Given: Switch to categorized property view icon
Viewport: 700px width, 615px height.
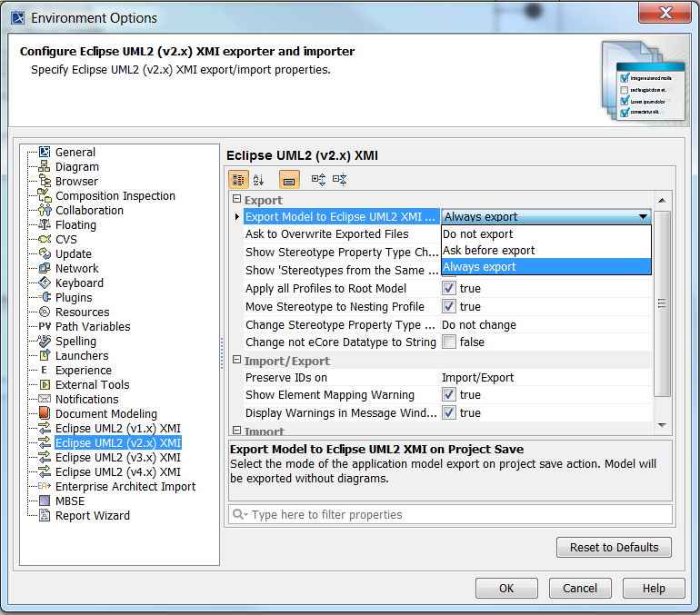Looking at the screenshot, I should pyautogui.click(x=238, y=180).
